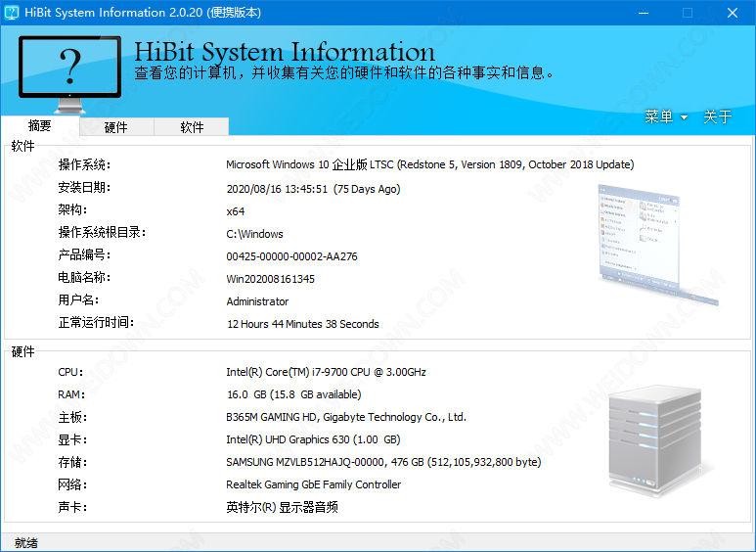756x552 pixels.
Task: Click graphics value Intel UHD Graphics 630
Action: [313, 439]
